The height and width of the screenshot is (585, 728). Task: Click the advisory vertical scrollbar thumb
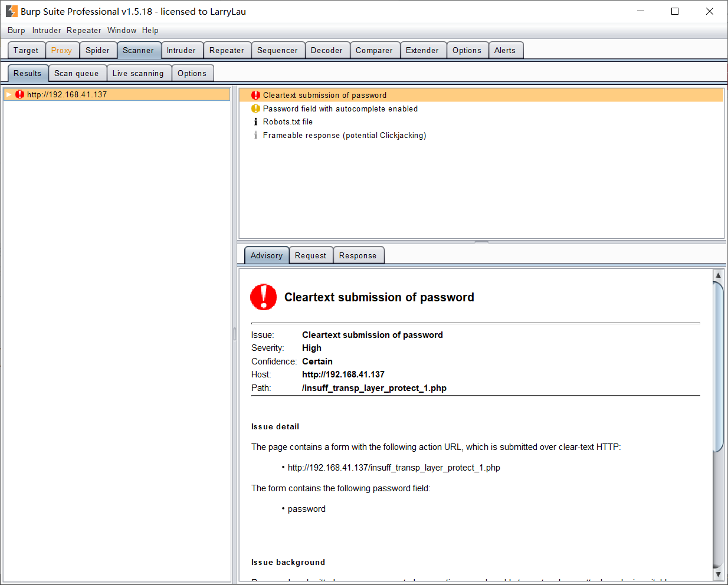click(718, 367)
